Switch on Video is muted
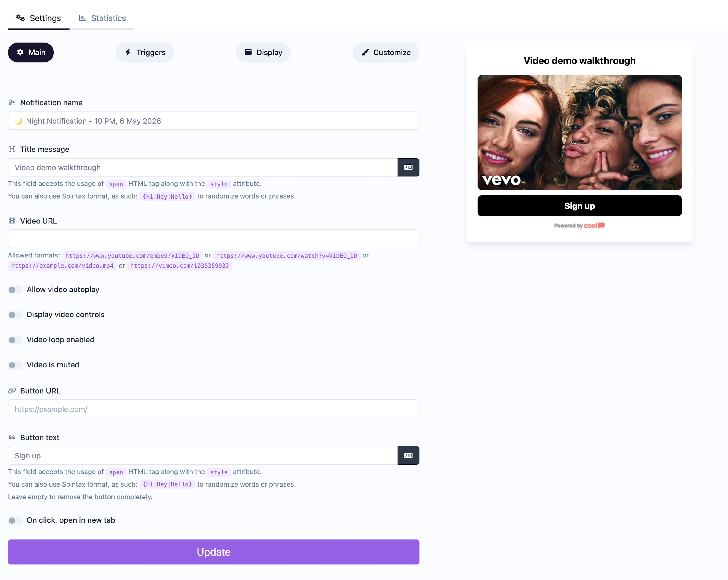728x580 pixels. click(15, 365)
